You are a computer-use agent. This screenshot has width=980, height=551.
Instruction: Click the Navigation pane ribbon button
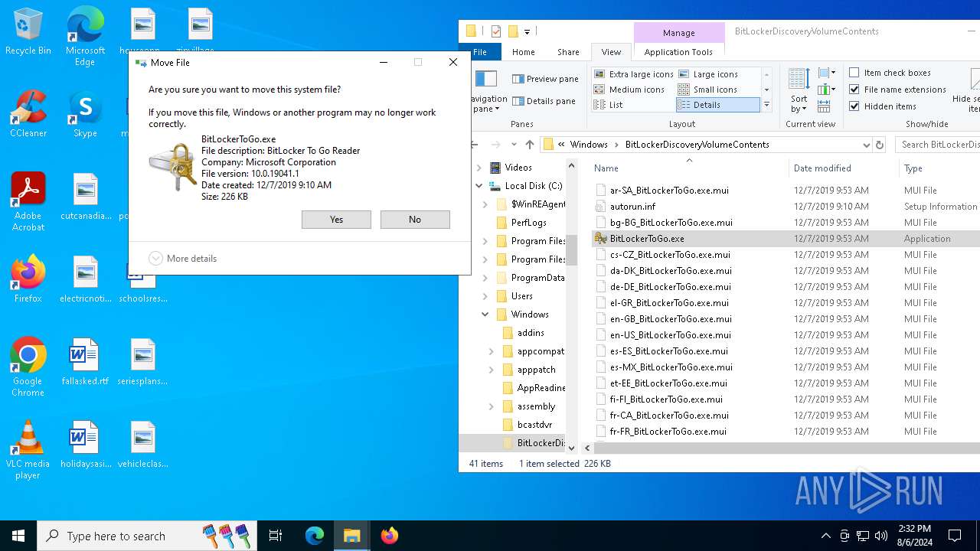coord(487,91)
